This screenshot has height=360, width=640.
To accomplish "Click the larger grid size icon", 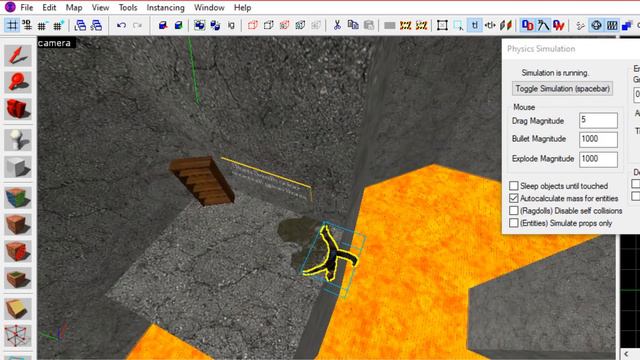I will tap(58, 25).
